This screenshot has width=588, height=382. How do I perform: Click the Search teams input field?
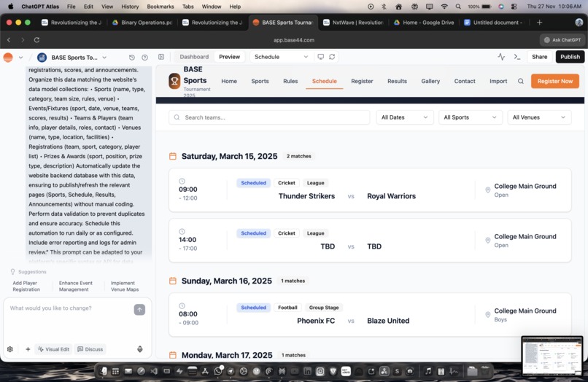[x=269, y=117]
